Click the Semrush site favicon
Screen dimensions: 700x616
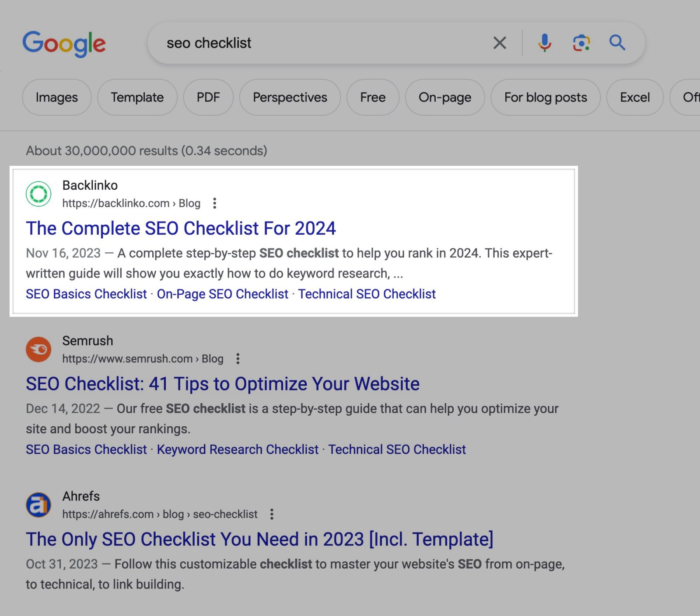[x=38, y=349]
